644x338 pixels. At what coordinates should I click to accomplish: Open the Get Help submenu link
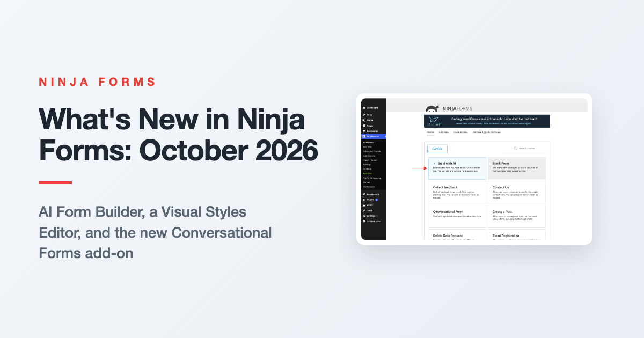(367, 169)
